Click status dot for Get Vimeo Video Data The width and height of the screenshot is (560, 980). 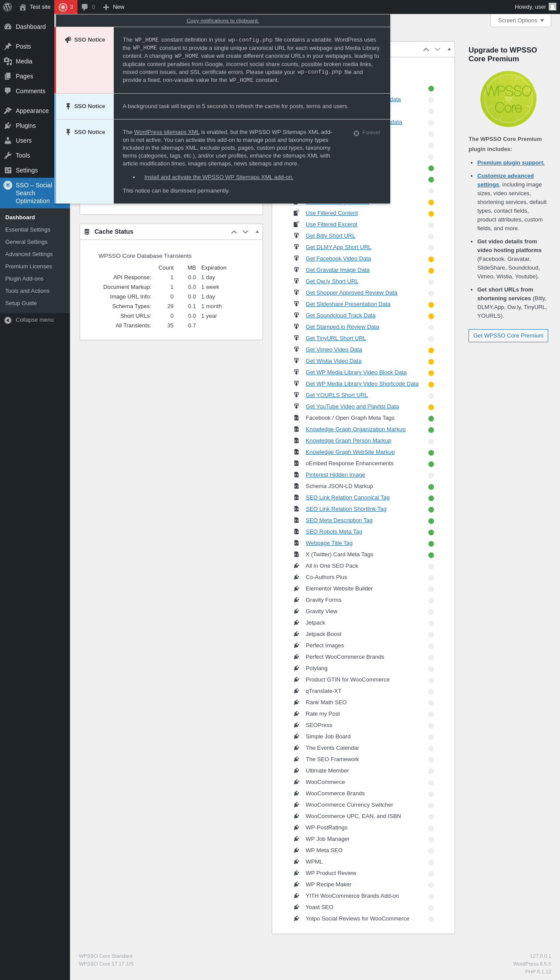pos(431,350)
